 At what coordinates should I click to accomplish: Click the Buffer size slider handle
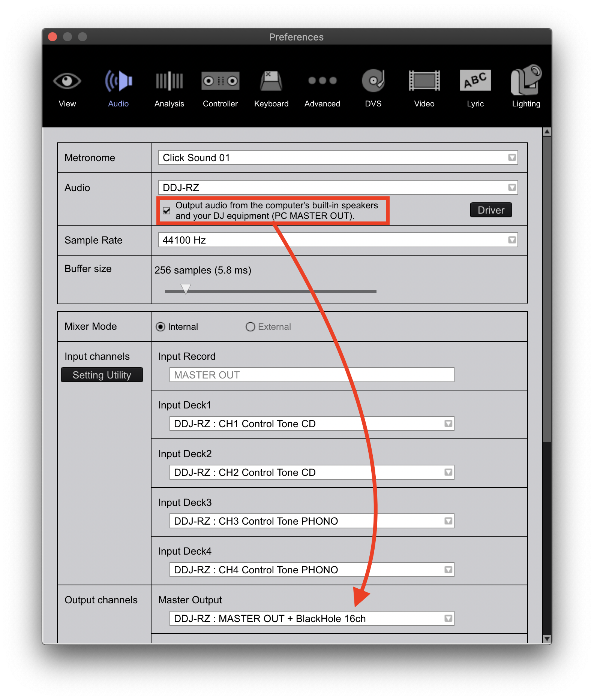coord(186,289)
